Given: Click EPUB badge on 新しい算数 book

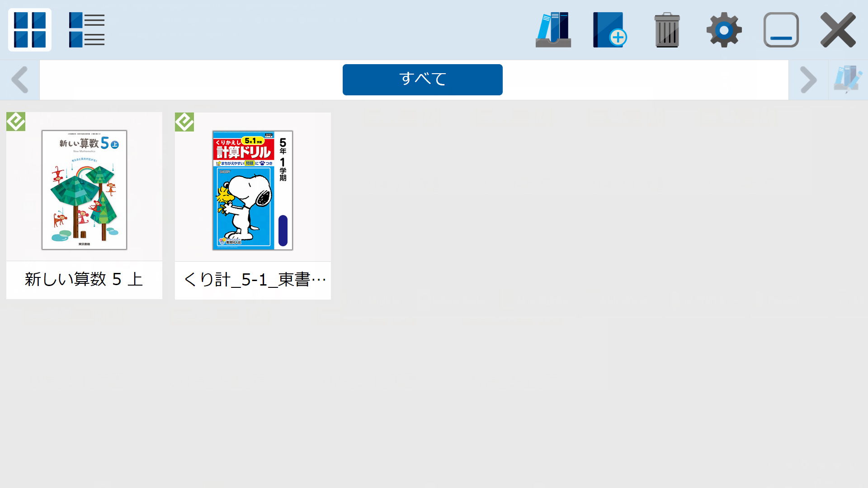Looking at the screenshot, I should point(16,122).
